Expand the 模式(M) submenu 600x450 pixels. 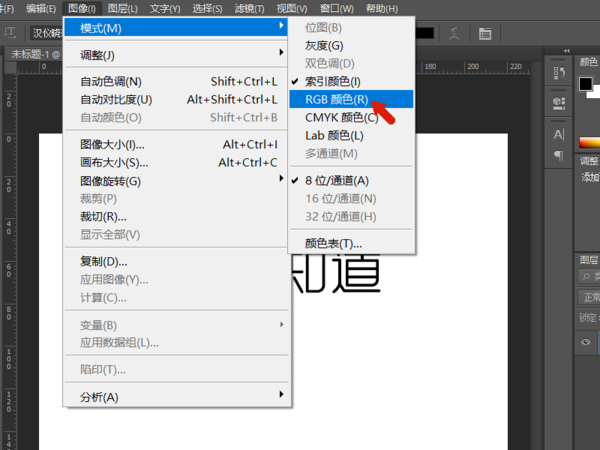176,28
